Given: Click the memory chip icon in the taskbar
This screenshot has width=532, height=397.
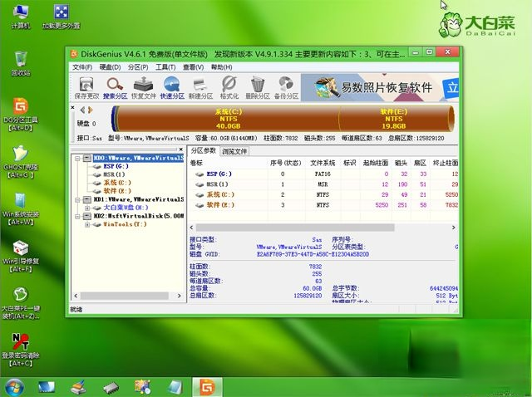Looking at the screenshot, I should pyautogui.click(x=111, y=388).
